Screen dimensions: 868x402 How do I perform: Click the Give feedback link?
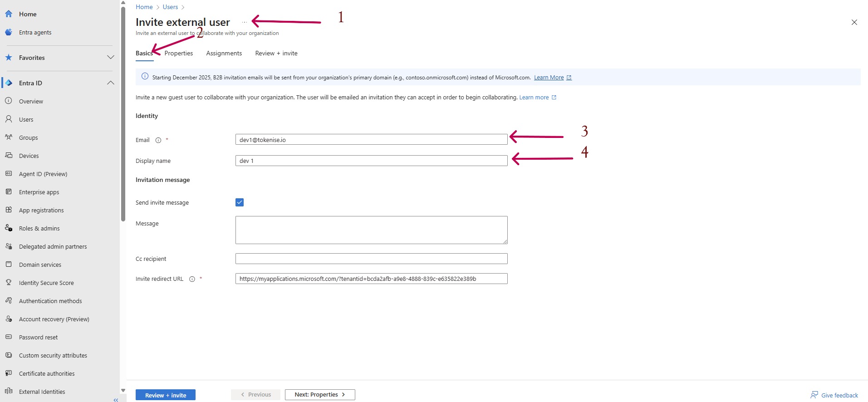839,395
